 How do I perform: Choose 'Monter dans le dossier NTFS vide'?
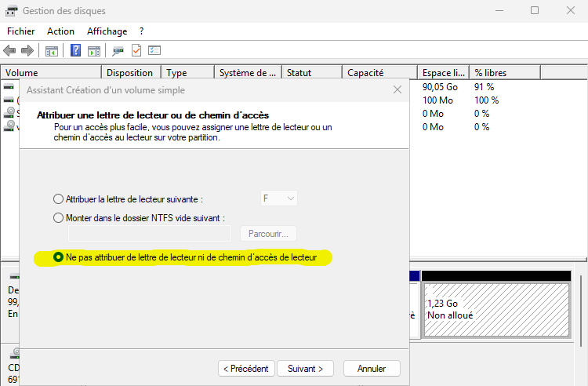[58, 218]
